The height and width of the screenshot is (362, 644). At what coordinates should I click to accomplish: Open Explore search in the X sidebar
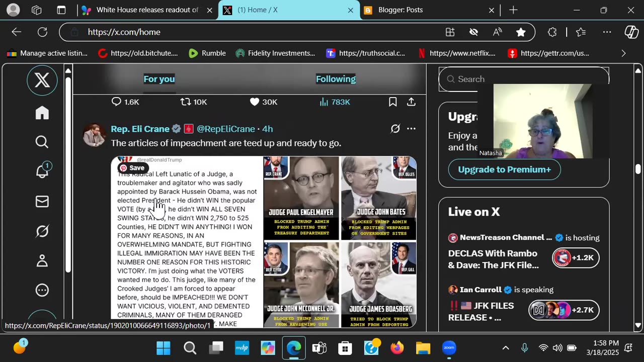tap(42, 142)
